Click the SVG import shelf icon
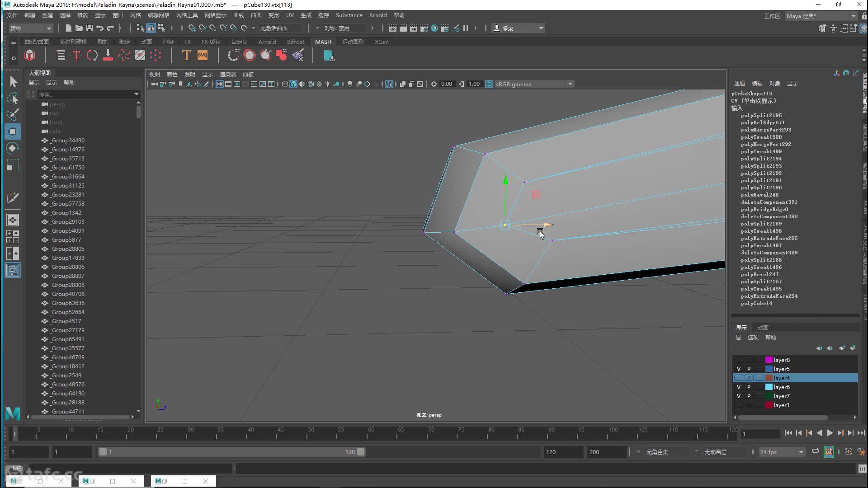This screenshot has width=868, height=488. [203, 55]
